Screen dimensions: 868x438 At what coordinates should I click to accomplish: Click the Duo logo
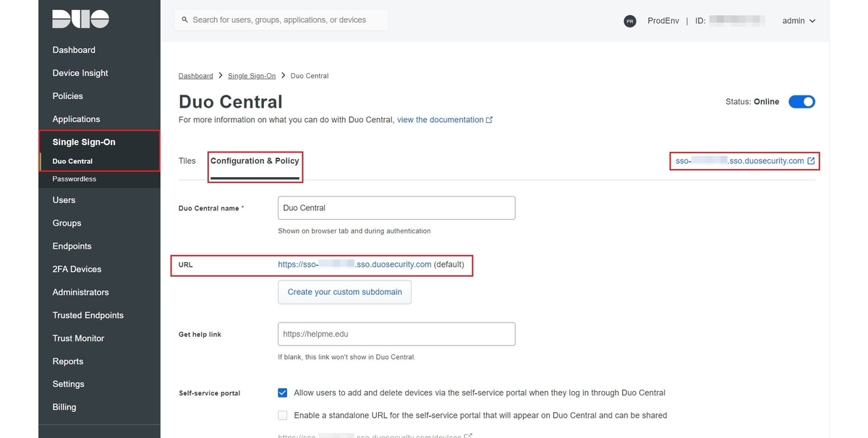pyautogui.click(x=80, y=20)
